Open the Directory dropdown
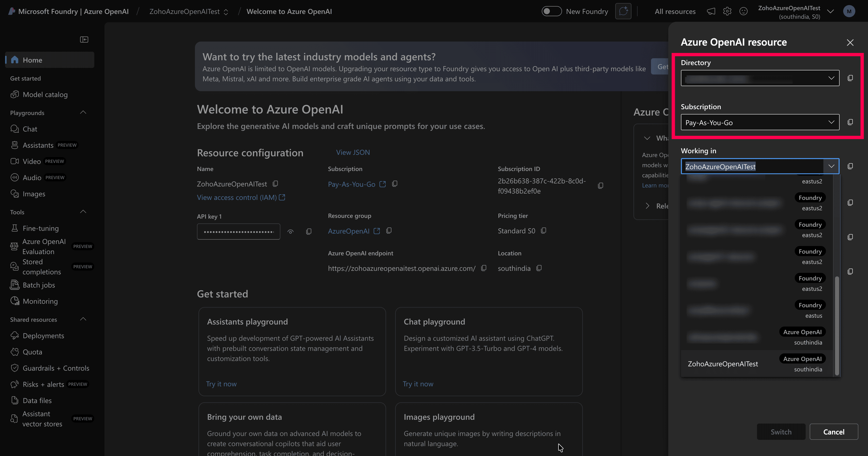The image size is (868, 456). (760, 78)
